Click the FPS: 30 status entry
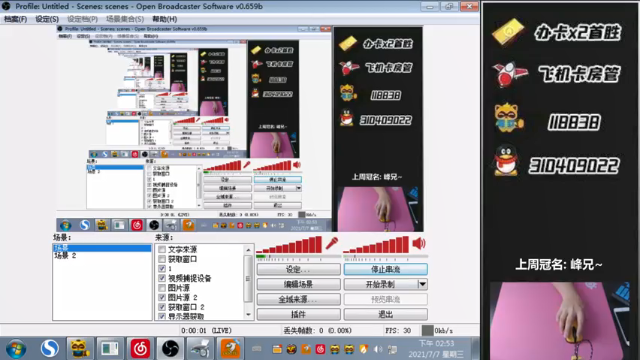 tap(398, 331)
